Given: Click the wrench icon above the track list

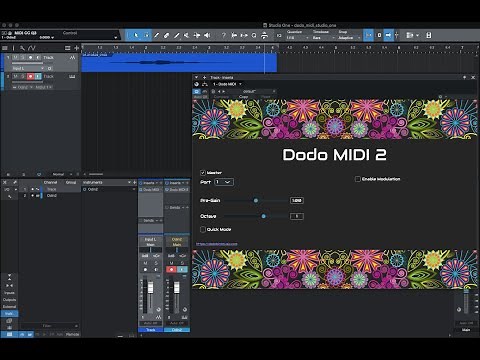Looking at the screenshot, I should tap(22, 48).
